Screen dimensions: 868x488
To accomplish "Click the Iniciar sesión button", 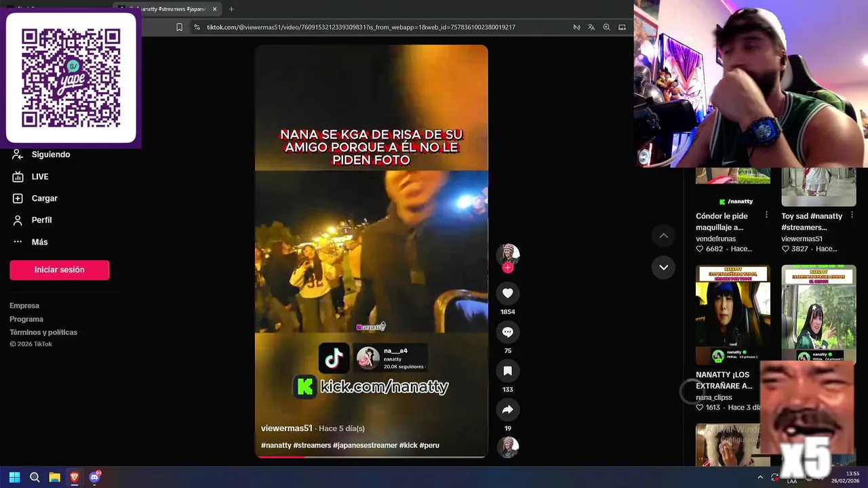I will [59, 270].
